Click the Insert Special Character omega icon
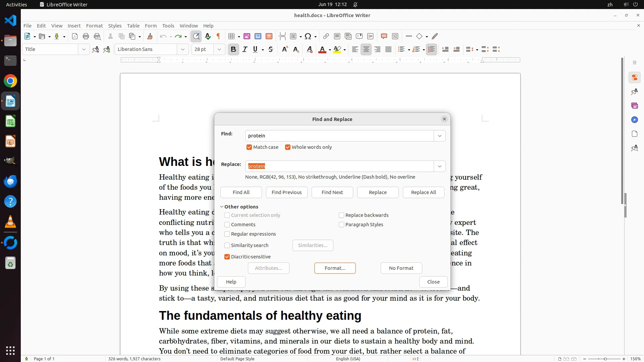 [x=308, y=36]
